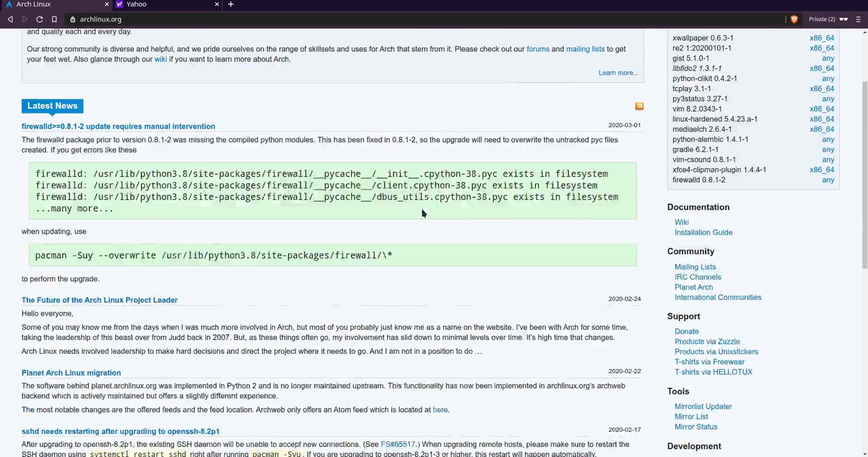The height and width of the screenshot is (457, 868).
Task: Read The Future of the Arch Linux Project Leader
Action: pos(99,300)
